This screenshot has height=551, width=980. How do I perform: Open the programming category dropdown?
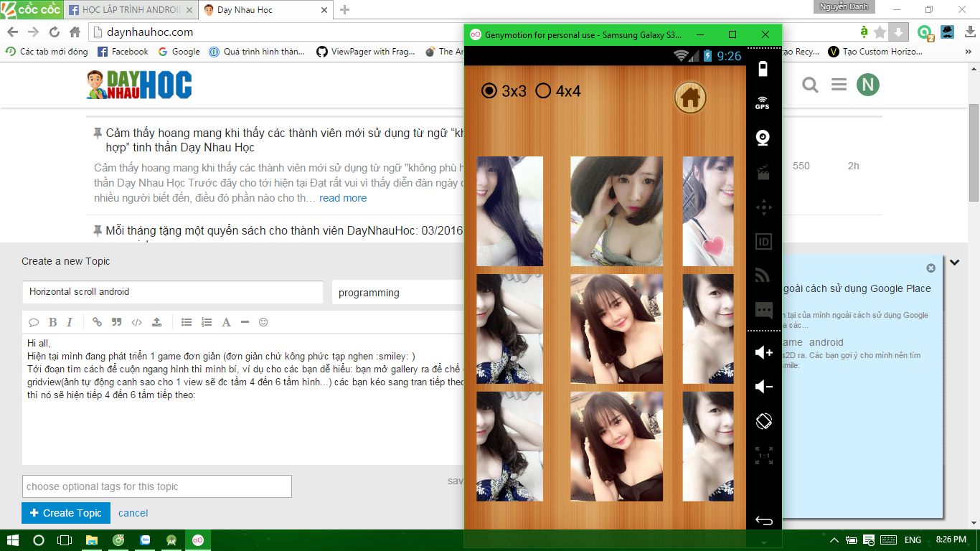(397, 293)
